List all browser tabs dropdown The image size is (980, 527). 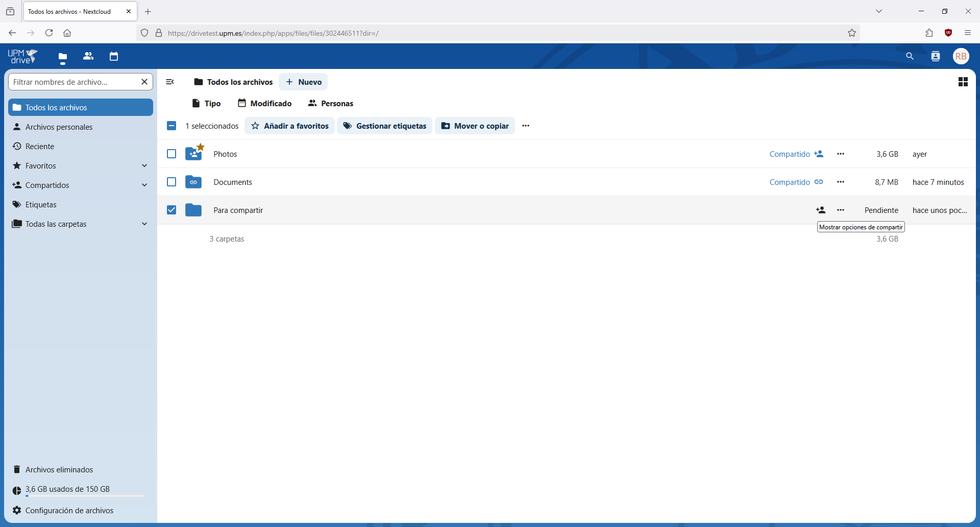coord(879,11)
